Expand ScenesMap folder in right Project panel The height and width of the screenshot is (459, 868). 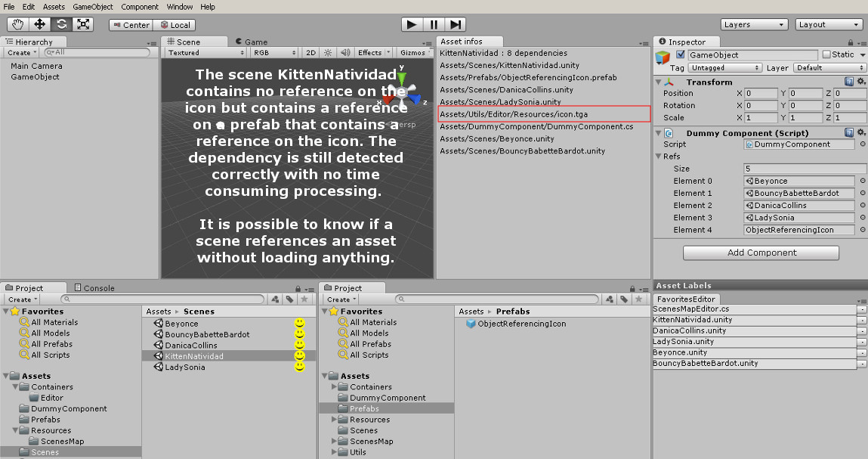334,442
